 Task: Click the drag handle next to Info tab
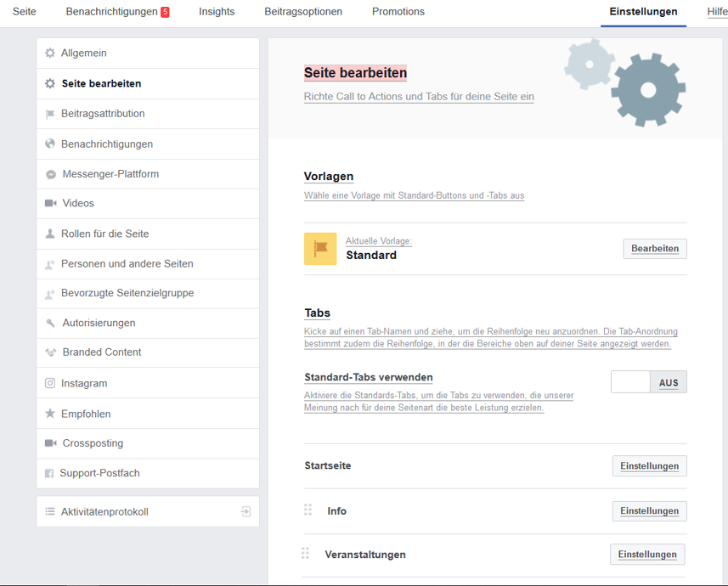point(308,510)
